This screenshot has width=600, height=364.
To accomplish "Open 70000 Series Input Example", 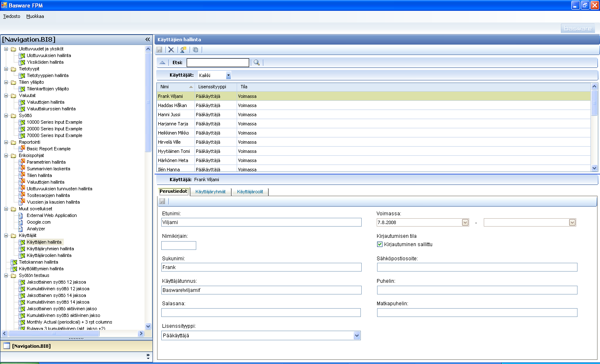I will pos(55,135).
